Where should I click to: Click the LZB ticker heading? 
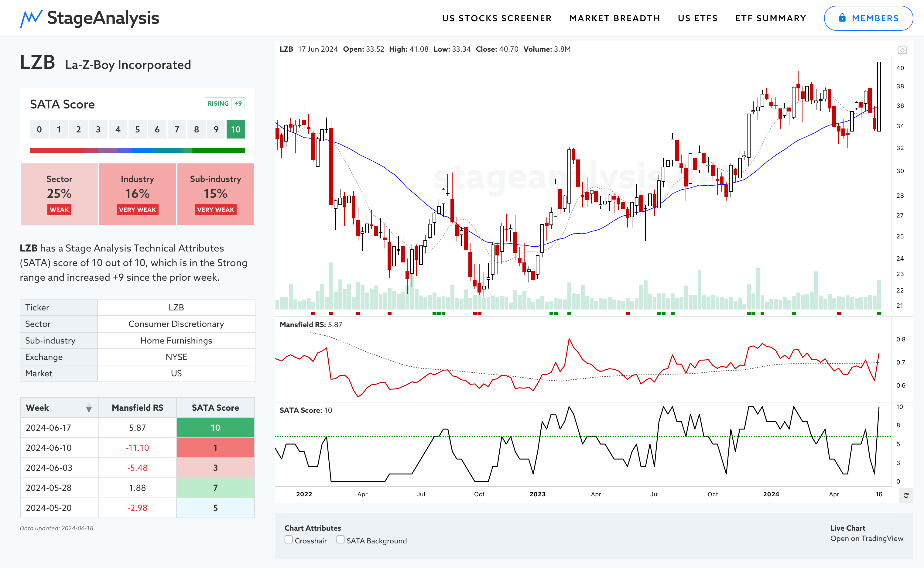[x=38, y=62]
